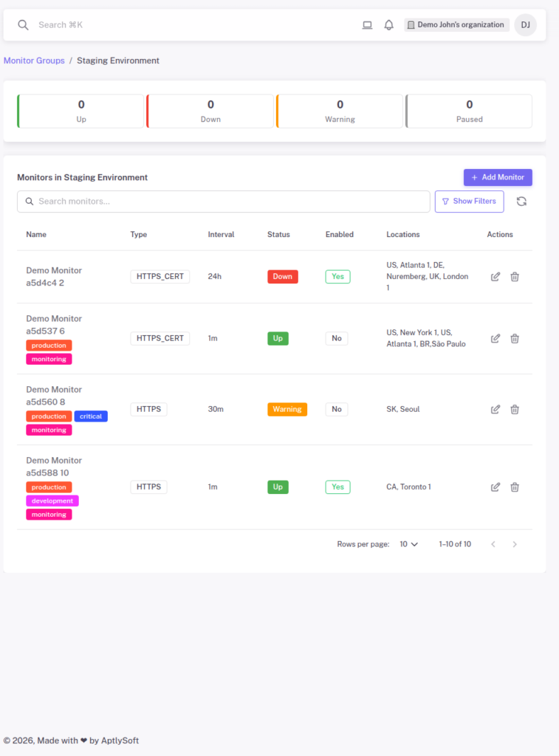This screenshot has width=559, height=756.
Task: Click monitoring tag on a5d560 8
Action: (x=49, y=430)
